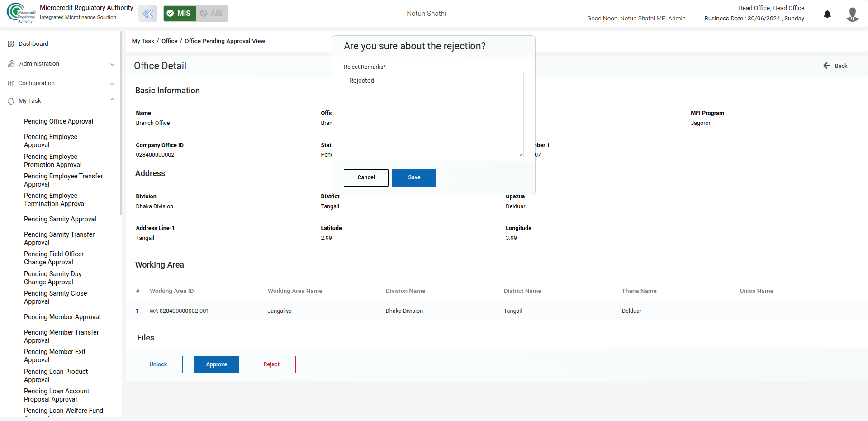This screenshot has height=421, width=868.
Task: Click the Back arrow button
Action: (835, 66)
